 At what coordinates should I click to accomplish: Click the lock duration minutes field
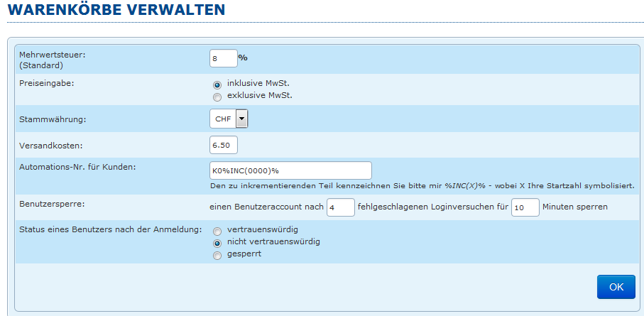click(525, 207)
